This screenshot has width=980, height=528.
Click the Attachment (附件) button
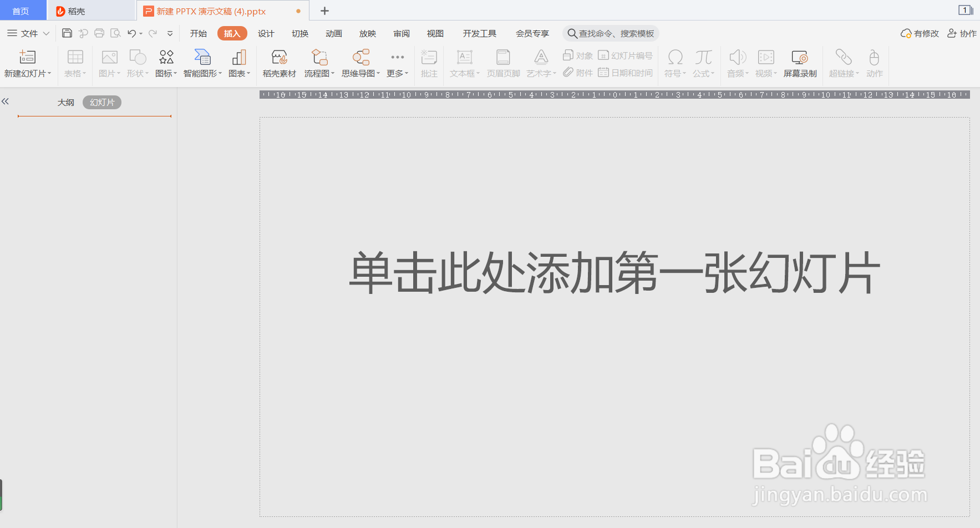tap(578, 73)
